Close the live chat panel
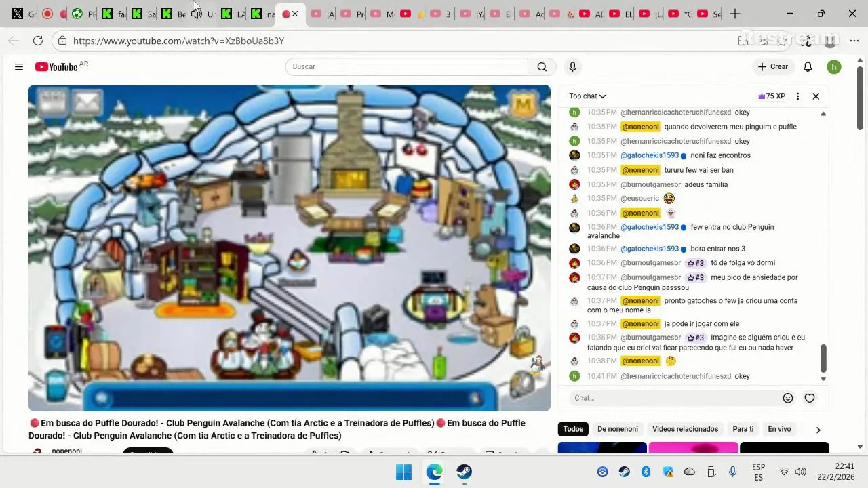 tap(816, 96)
